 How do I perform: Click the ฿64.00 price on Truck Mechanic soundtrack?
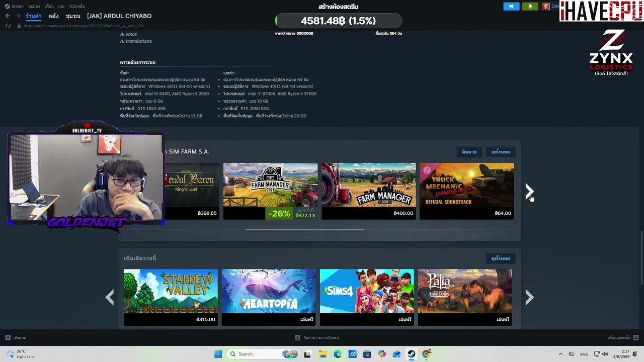tap(503, 213)
